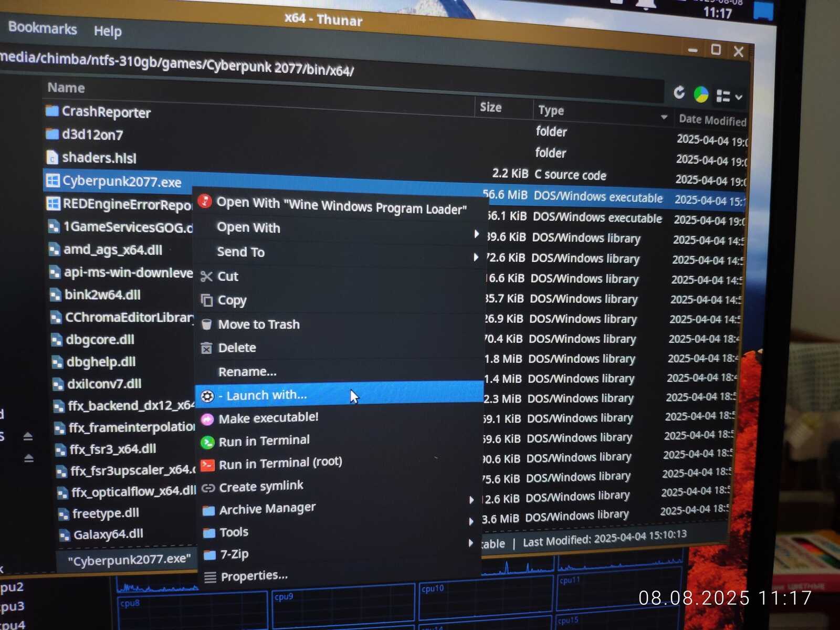The width and height of the screenshot is (840, 630).
Task: Select the shaders.hlsl file icon
Action: click(x=52, y=157)
